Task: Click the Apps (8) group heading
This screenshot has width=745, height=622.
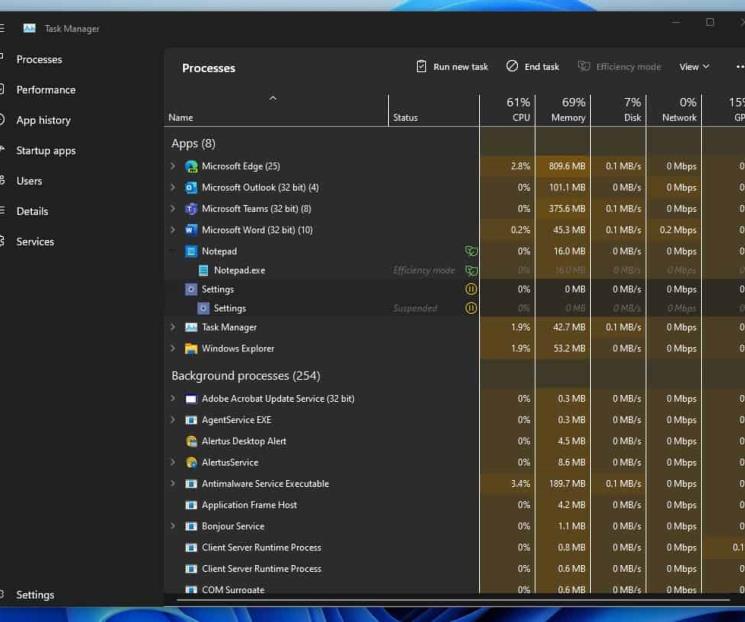Action: pyautogui.click(x=193, y=144)
